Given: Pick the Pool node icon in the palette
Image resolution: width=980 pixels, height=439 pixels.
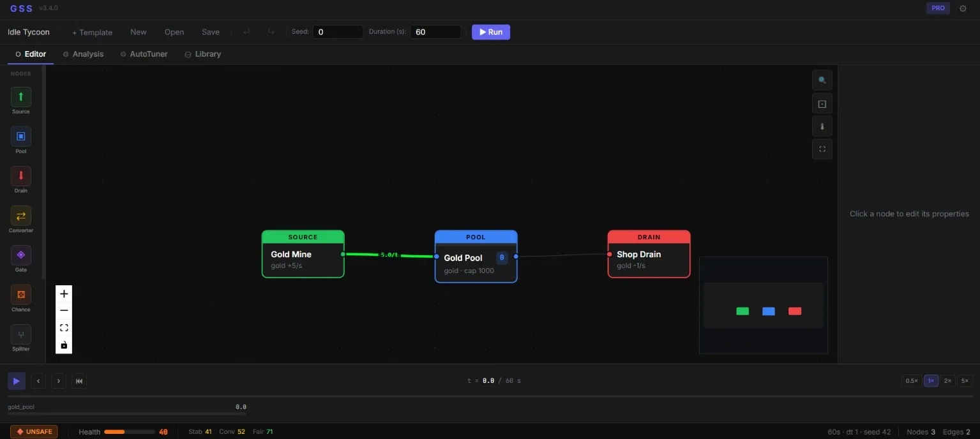Looking at the screenshot, I should point(21,137).
